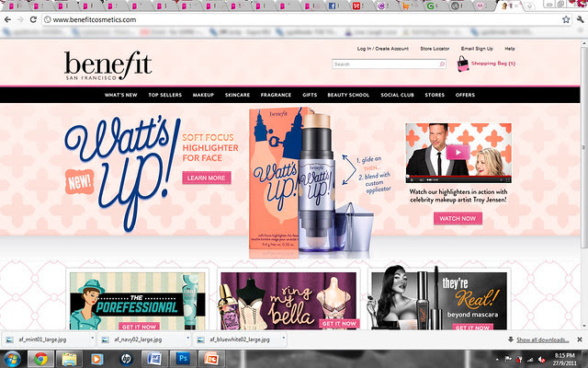Click the Learn More button
The image size is (588, 368).
[207, 178]
